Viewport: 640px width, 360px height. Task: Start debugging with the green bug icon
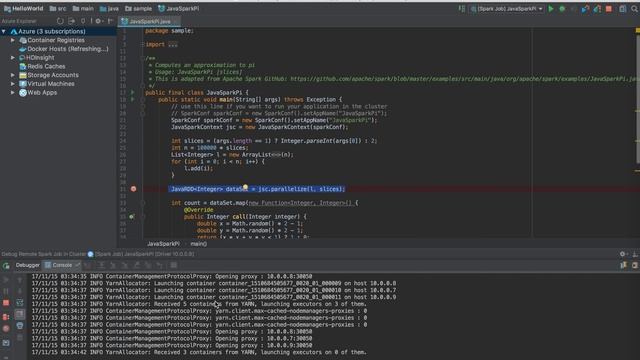[x=562, y=9]
